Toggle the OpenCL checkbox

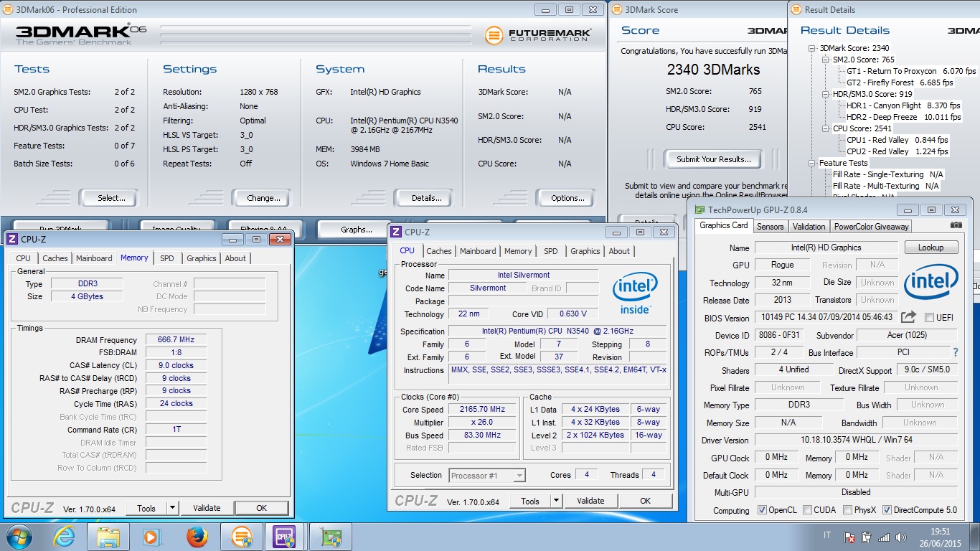pyautogui.click(x=762, y=510)
